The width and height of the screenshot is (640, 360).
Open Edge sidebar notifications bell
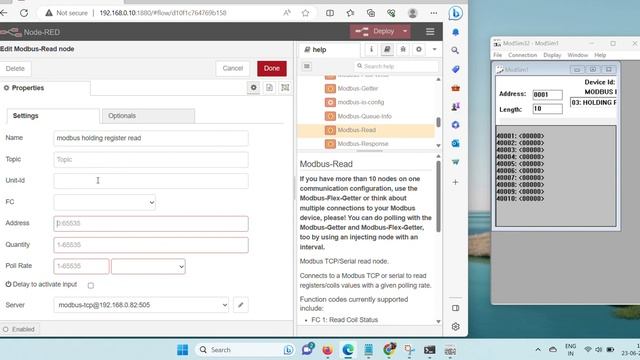click(x=456, y=32)
